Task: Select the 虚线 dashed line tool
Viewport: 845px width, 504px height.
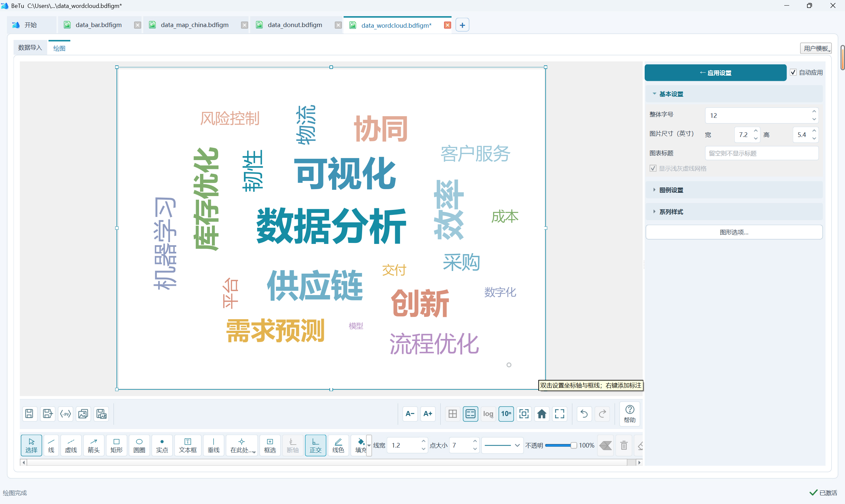Action: [71, 445]
